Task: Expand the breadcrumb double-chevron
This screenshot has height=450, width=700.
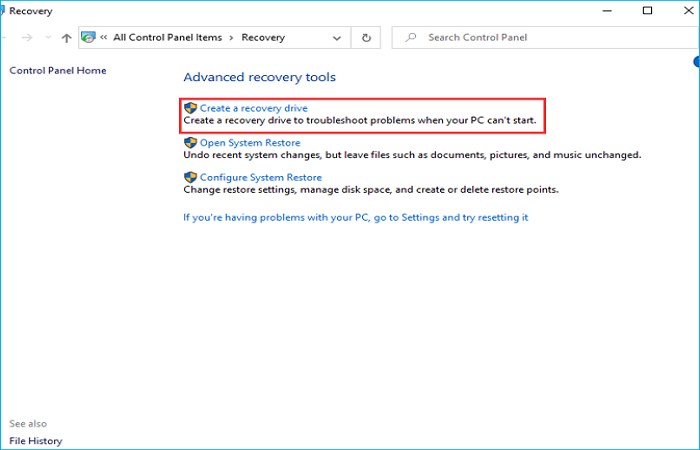Action: (x=104, y=38)
